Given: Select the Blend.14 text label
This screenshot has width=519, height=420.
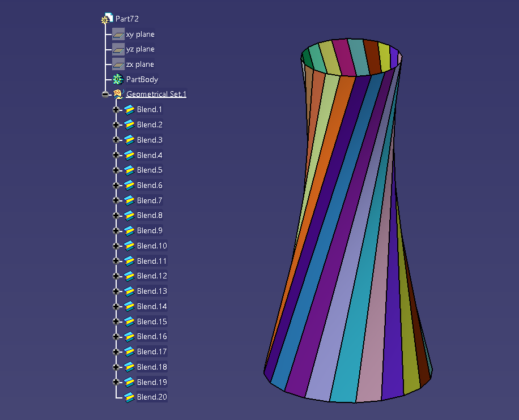Looking at the screenshot, I should (152, 306).
